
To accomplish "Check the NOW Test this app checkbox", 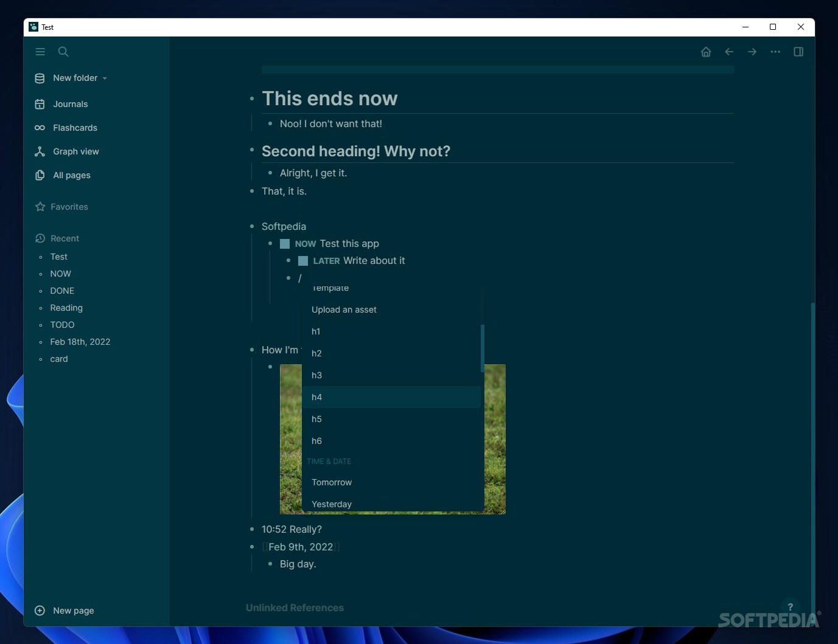I will (x=285, y=244).
